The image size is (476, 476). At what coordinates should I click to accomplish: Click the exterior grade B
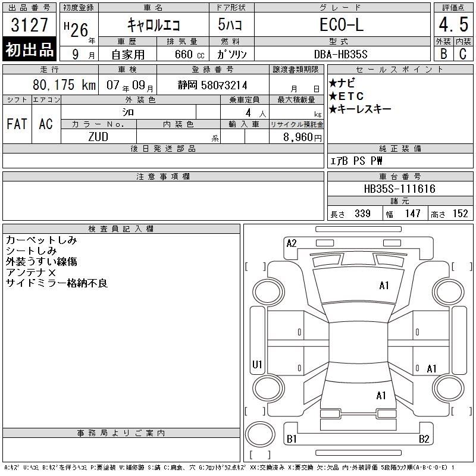coord(443,54)
